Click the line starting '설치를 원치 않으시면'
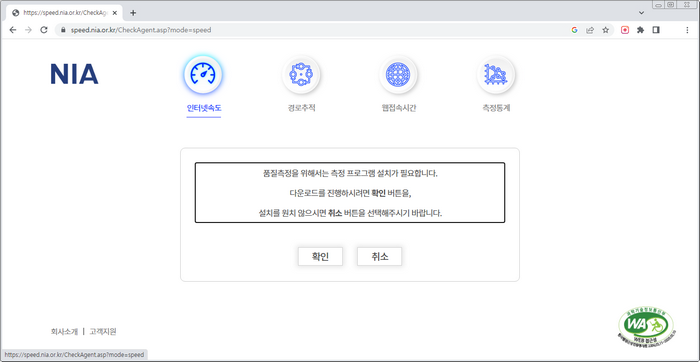Viewport: 700px width, 362px height. tap(350, 213)
